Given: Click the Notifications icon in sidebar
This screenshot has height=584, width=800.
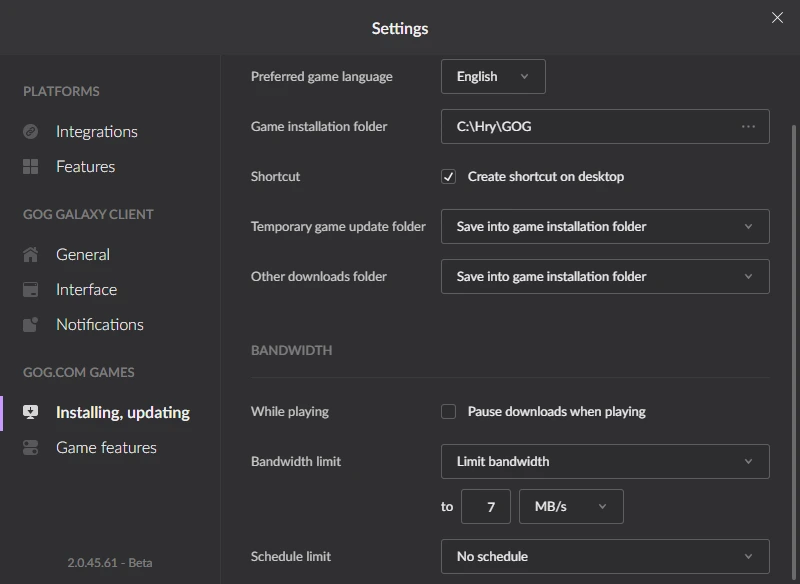Looking at the screenshot, I should click(x=31, y=325).
